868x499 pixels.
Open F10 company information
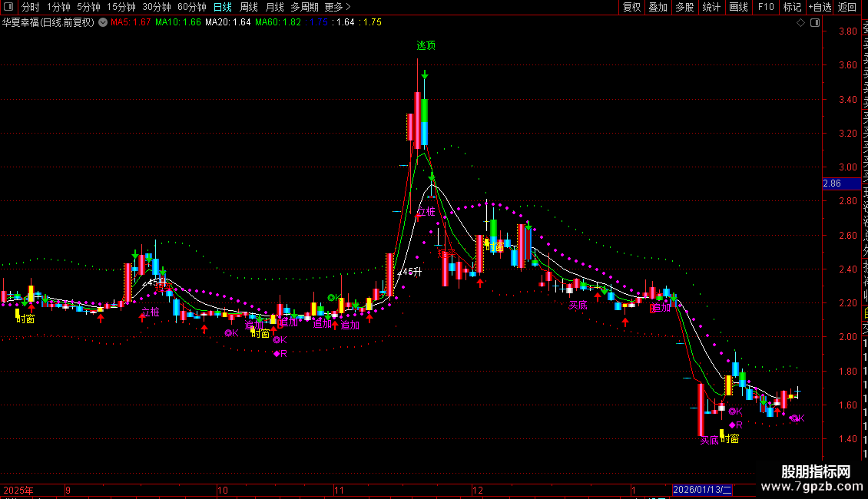(x=766, y=7)
